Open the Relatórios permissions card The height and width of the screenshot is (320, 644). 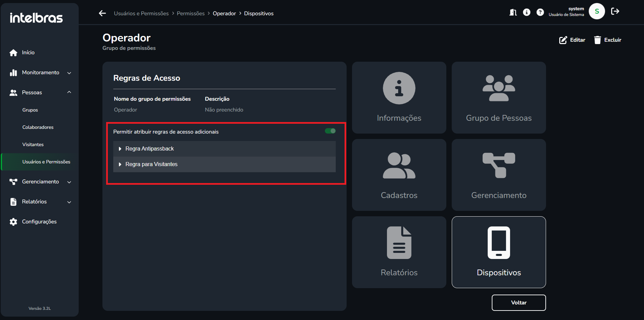[x=399, y=252]
